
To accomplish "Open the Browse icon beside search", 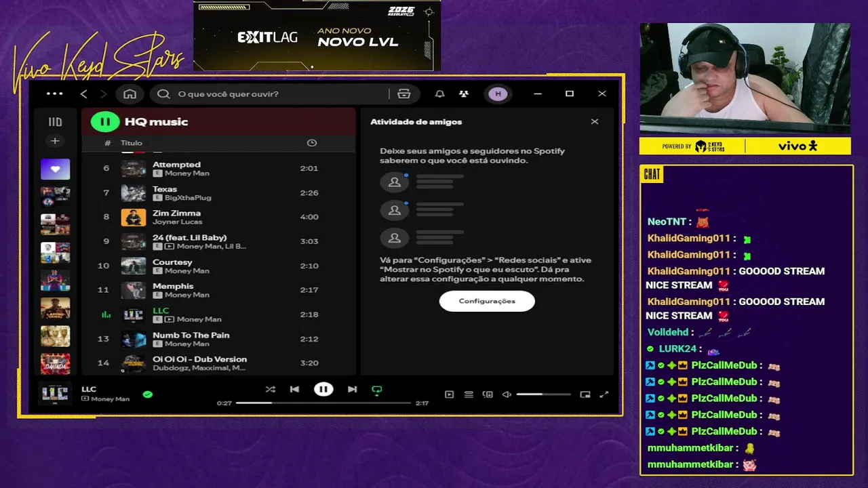I will pyautogui.click(x=404, y=94).
